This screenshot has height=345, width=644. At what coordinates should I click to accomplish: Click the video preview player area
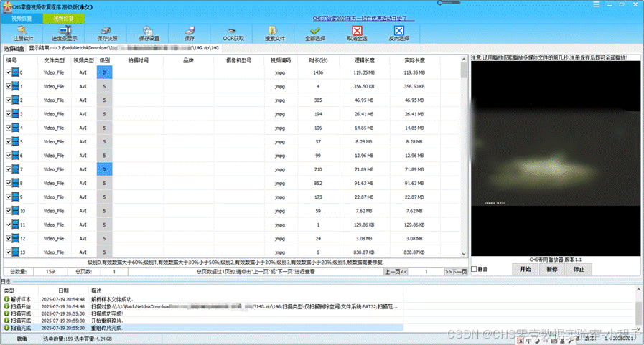click(x=556, y=159)
